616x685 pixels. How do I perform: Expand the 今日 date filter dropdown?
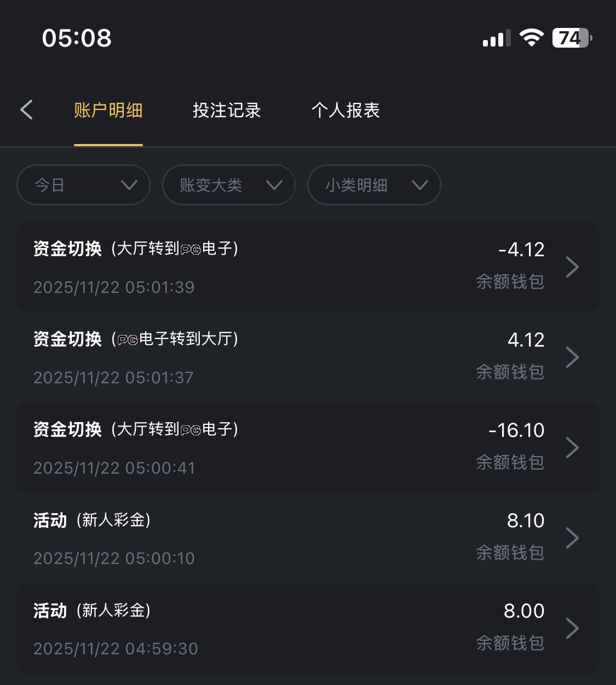(84, 185)
